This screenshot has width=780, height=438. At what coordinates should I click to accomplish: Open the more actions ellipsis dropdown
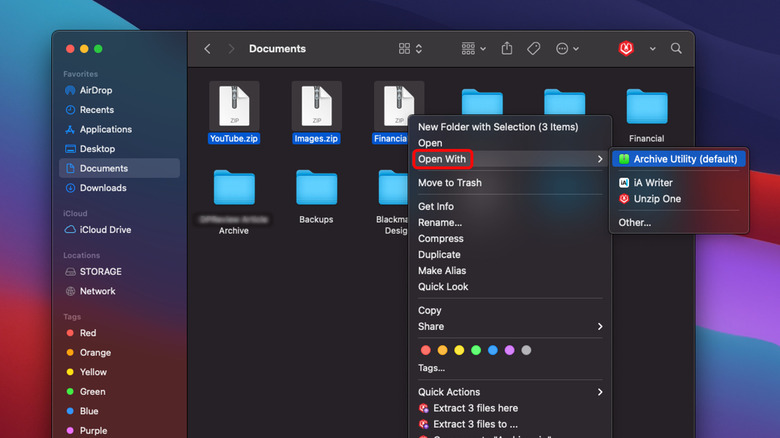pos(568,48)
